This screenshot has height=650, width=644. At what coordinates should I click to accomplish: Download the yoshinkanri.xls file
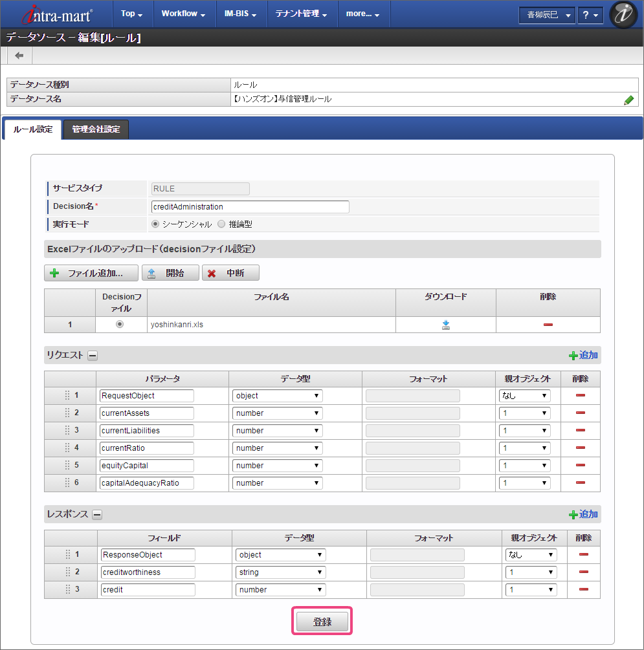446,325
